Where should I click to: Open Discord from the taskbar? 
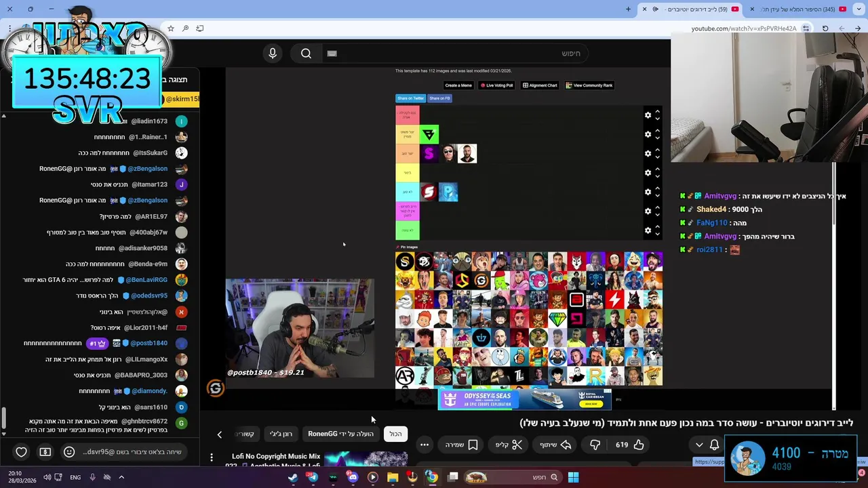353,477
